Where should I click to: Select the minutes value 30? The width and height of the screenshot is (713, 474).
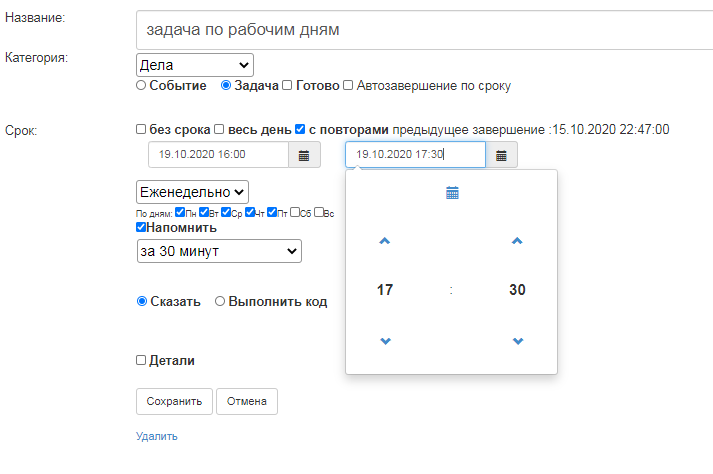pos(517,290)
